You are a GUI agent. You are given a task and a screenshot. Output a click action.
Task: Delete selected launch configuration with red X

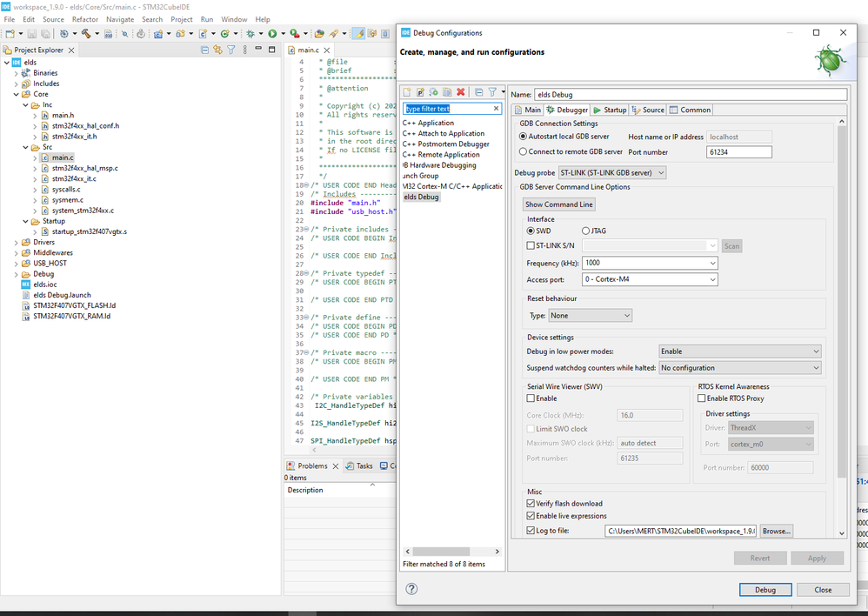pos(461,92)
